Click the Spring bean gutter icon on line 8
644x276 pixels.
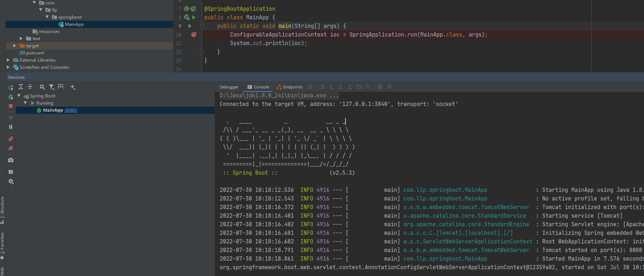coord(186,17)
